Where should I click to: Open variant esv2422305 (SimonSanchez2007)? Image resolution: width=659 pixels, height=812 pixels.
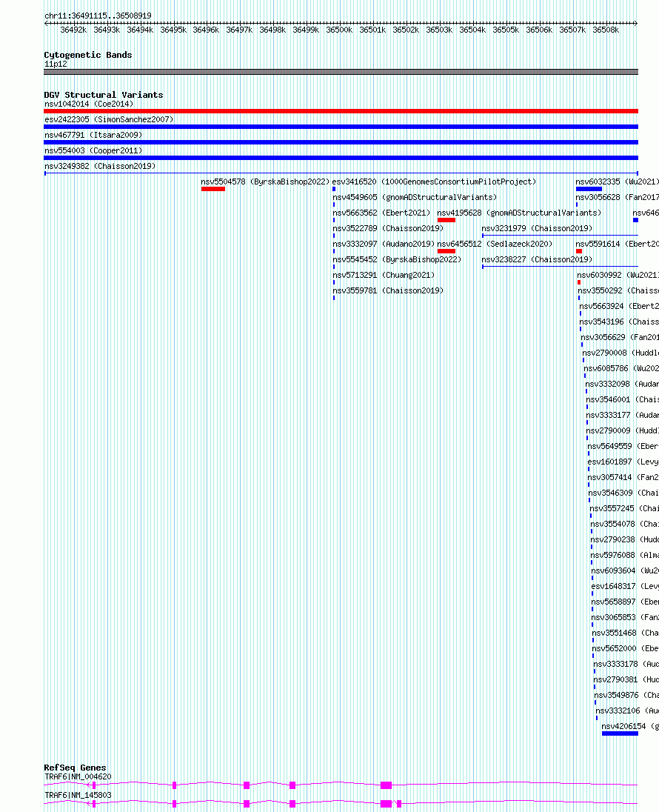(109, 119)
